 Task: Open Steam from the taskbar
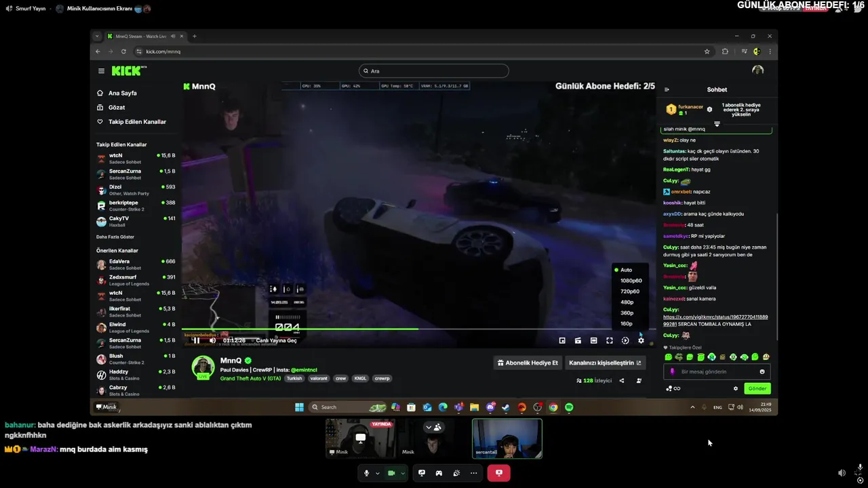tap(506, 407)
